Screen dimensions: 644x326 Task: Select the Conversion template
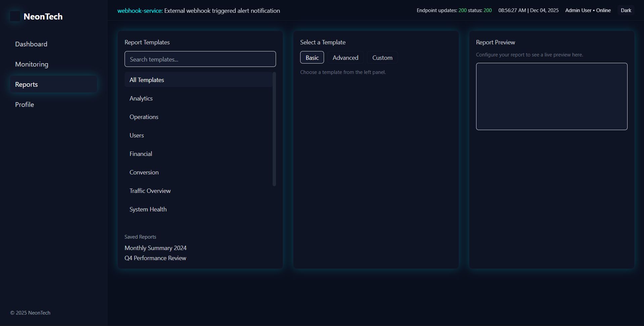click(198, 172)
